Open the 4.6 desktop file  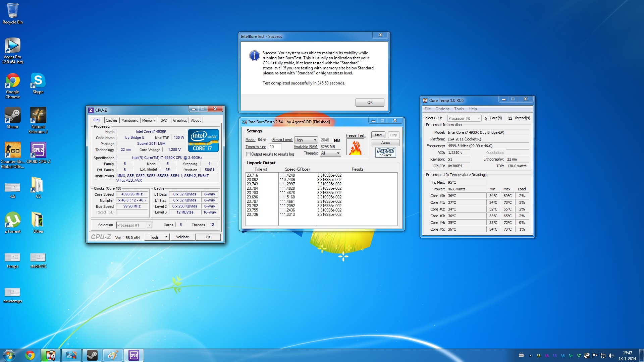[12, 190]
